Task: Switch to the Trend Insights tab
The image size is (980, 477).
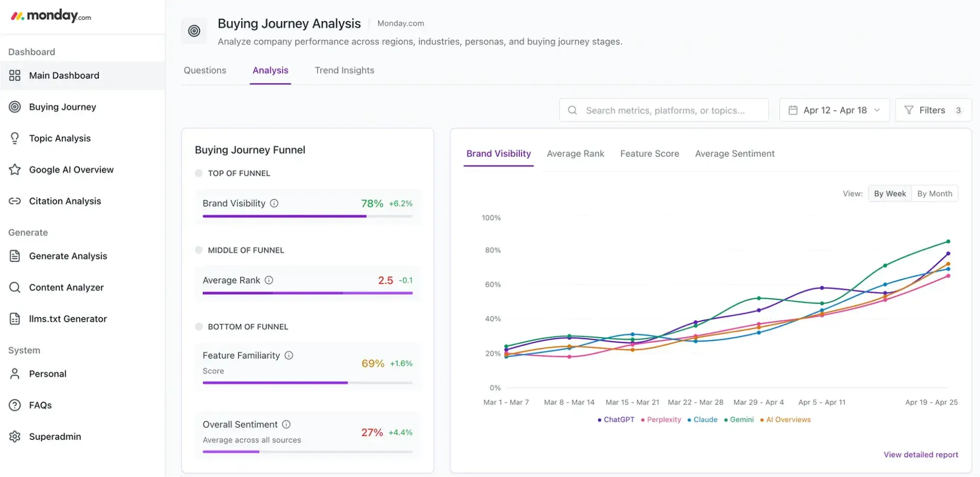Action: 344,70
